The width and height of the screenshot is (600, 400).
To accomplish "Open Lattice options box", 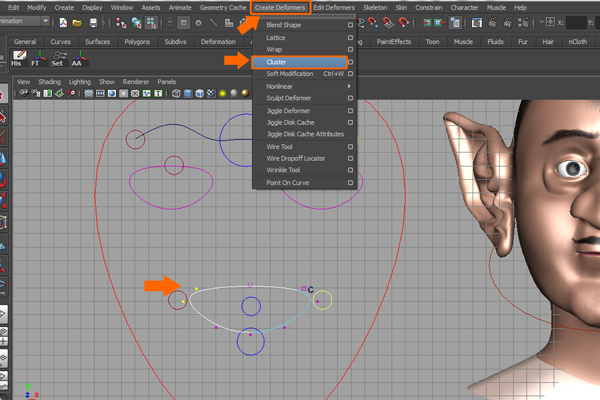I will point(350,38).
